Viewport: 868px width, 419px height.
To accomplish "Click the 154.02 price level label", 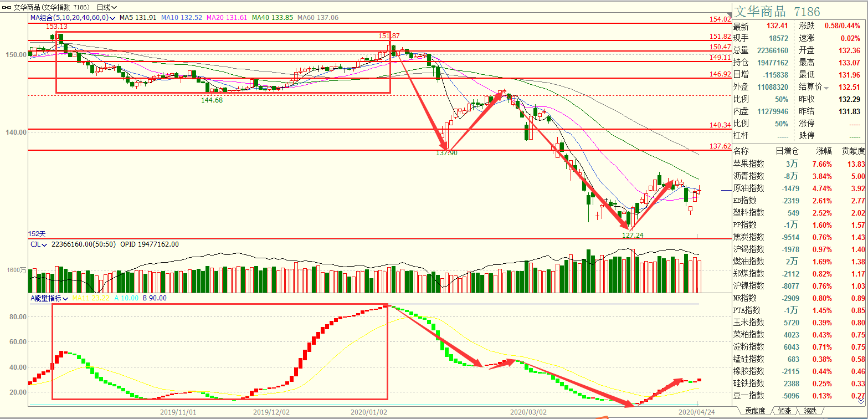I will 720,19.
